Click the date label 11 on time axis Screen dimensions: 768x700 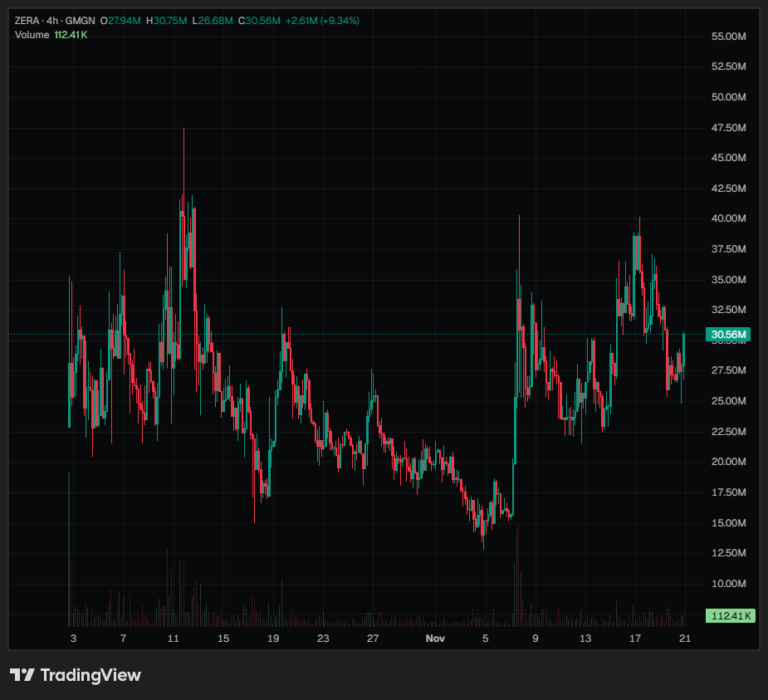click(x=174, y=639)
